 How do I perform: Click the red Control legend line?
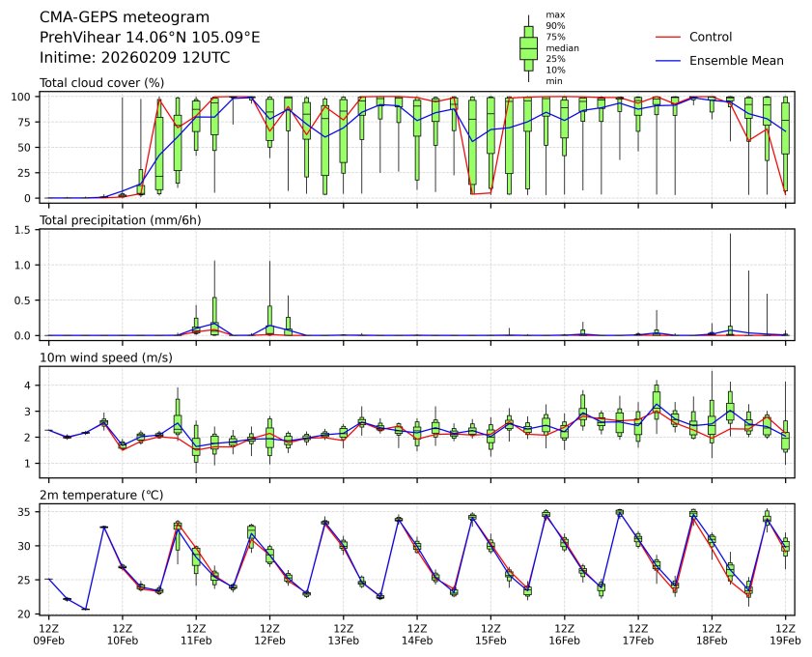tap(670, 37)
